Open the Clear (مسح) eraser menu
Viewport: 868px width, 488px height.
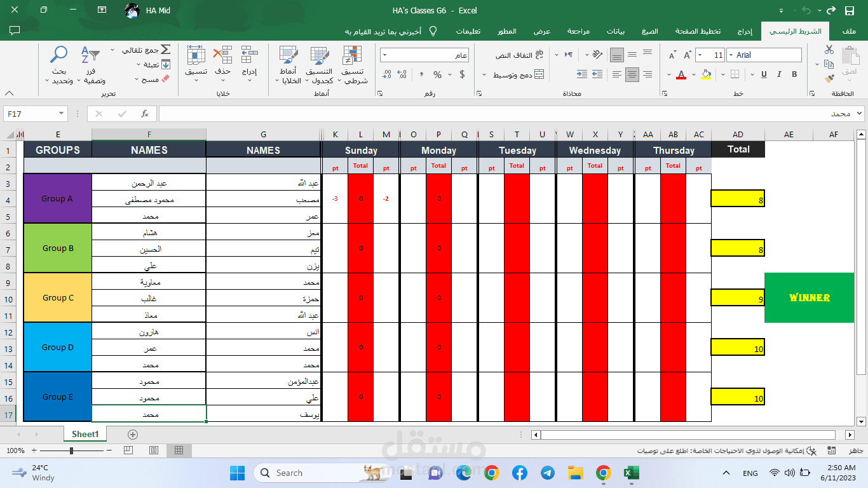pyautogui.click(x=153, y=79)
